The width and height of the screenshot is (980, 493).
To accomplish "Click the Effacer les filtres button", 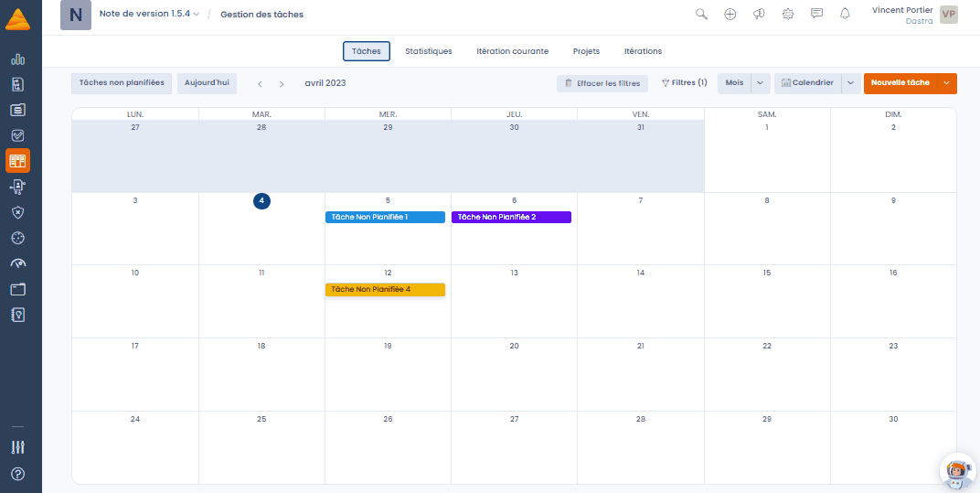I will (x=602, y=83).
